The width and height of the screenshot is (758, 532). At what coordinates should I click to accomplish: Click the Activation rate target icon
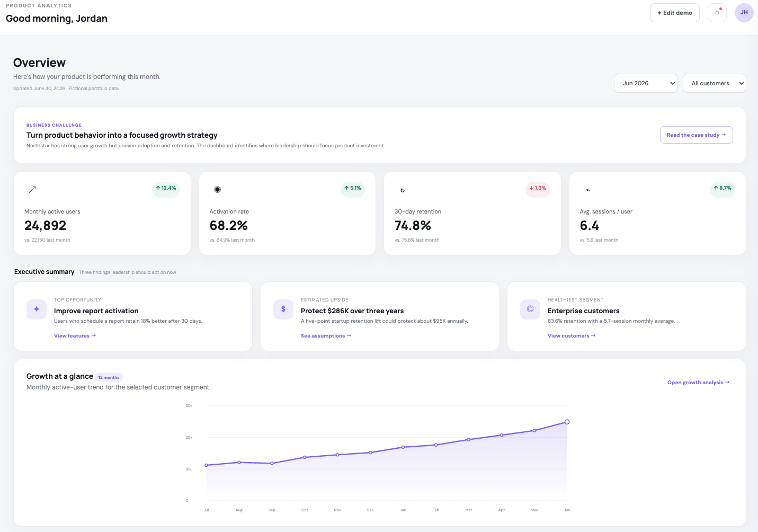(217, 189)
